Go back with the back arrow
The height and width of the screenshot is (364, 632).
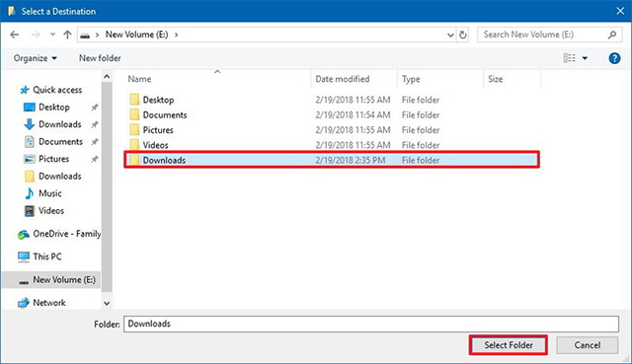[15, 35]
